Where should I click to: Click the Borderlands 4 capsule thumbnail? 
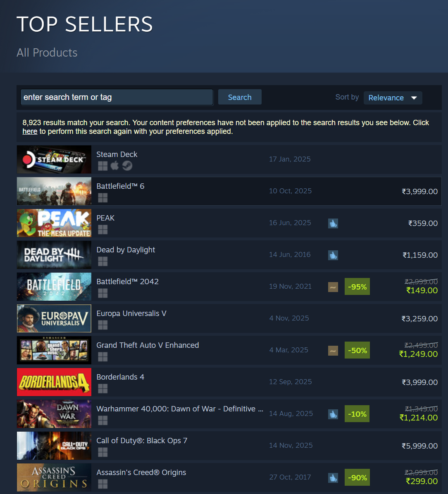(x=54, y=382)
